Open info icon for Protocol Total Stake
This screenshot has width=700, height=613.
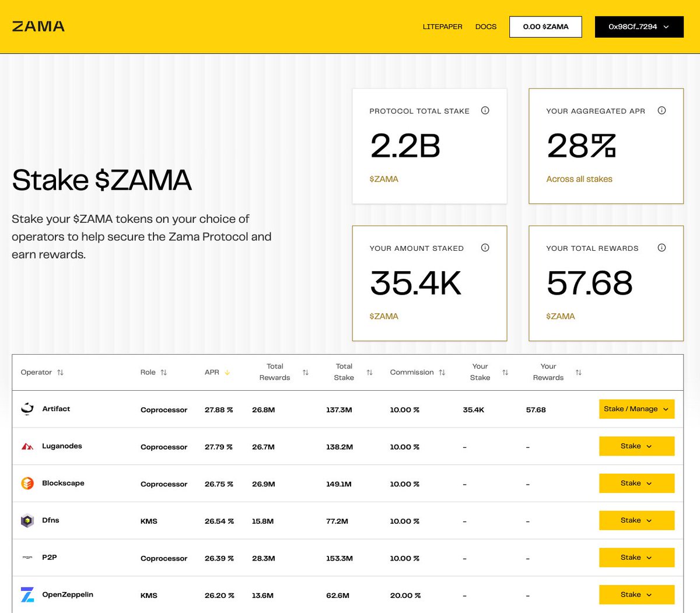click(x=485, y=110)
